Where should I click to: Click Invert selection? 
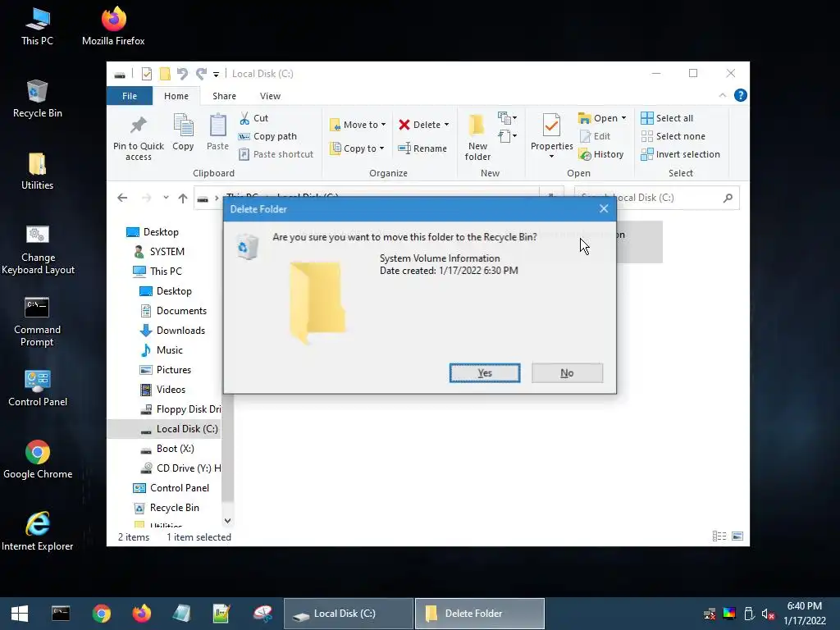click(680, 154)
